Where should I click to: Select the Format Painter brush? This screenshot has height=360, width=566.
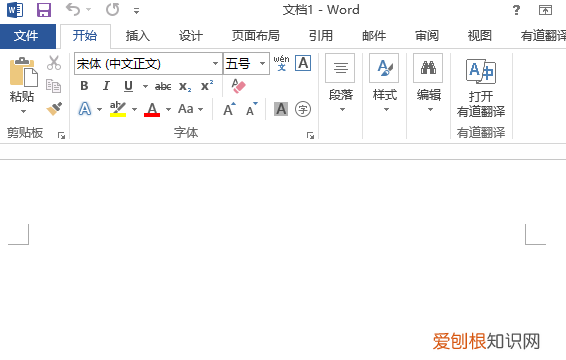pyautogui.click(x=54, y=109)
